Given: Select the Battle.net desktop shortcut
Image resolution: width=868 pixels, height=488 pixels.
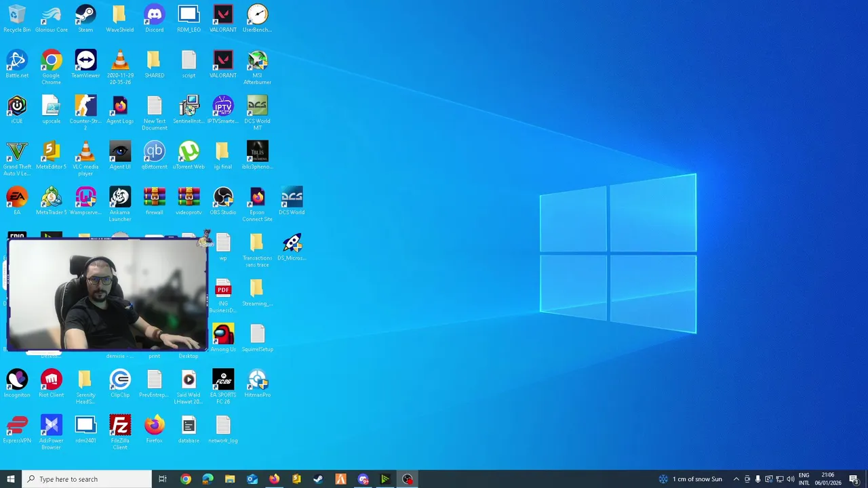Looking at the screenshot, I should (17, 64).
